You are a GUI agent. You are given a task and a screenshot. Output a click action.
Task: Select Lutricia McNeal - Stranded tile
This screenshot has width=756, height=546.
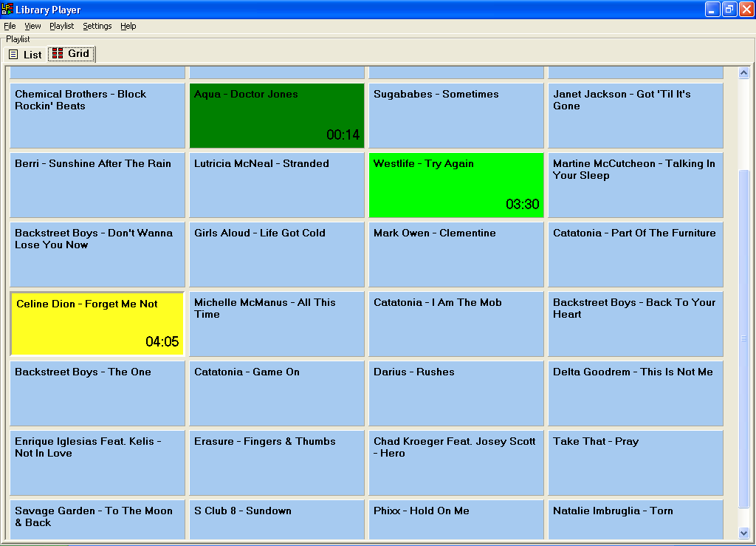(x=277, y=185)
